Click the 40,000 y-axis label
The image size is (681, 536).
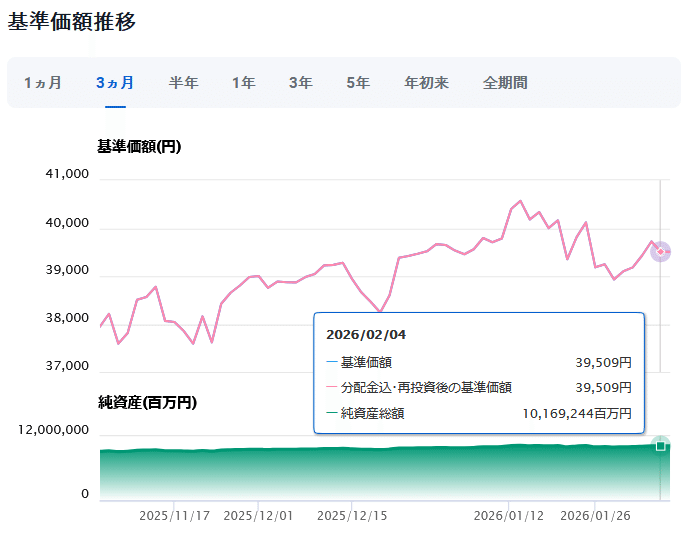pos(67,223)
